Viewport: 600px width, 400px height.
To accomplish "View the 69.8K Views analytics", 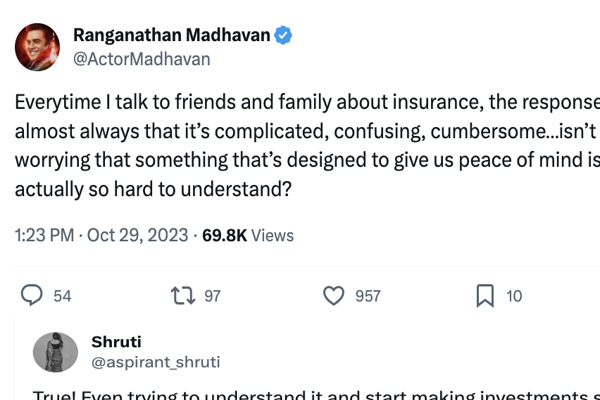I will [x=248, y=236].
